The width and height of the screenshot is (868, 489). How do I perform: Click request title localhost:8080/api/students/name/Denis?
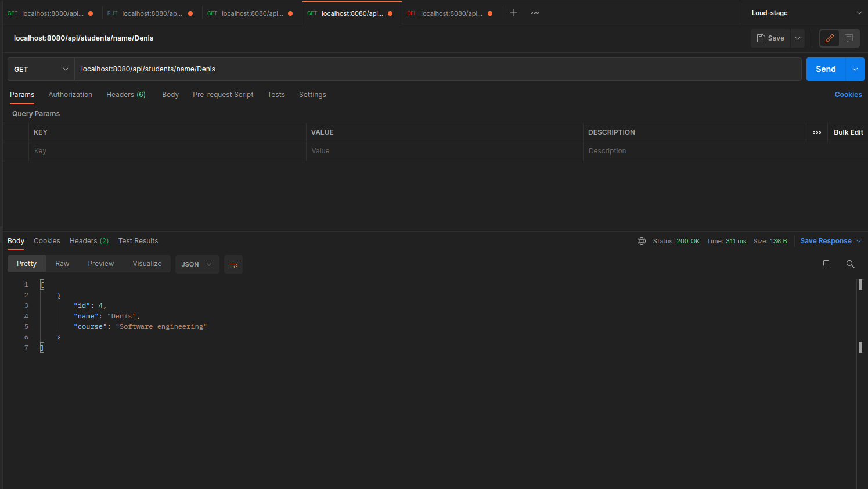[x=84, y=38]
